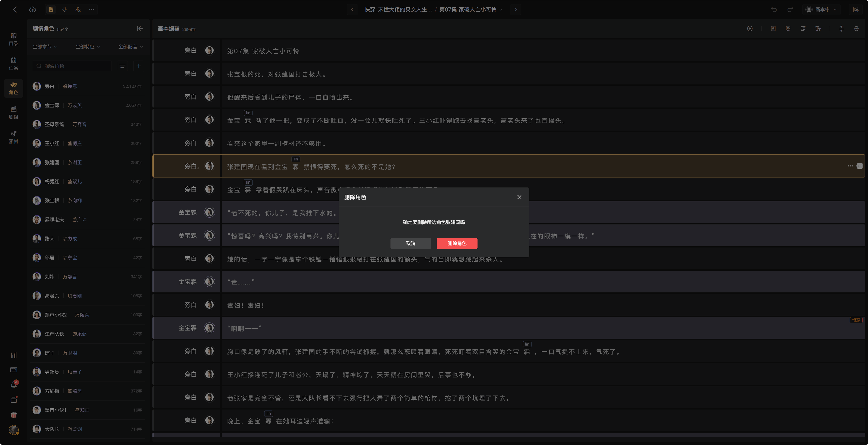
Task: Close the 删除角色 dialog with X
Action: (x=519, y=197)
